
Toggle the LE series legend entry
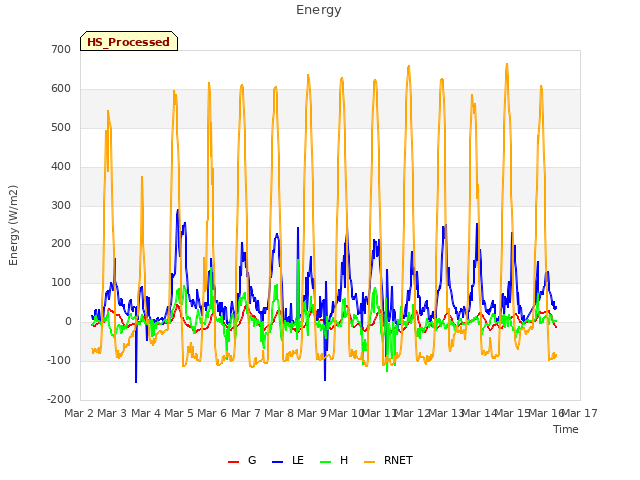[x=288, y=460]
